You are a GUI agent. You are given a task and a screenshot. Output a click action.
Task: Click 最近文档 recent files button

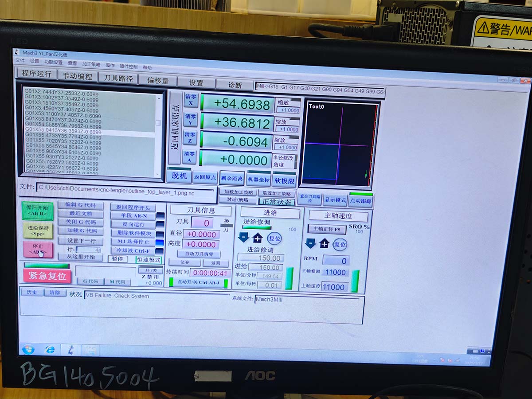(80, 214)
